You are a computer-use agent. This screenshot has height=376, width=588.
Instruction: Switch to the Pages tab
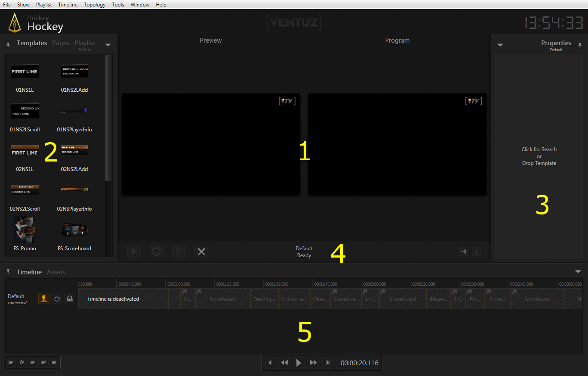point(61,43)
